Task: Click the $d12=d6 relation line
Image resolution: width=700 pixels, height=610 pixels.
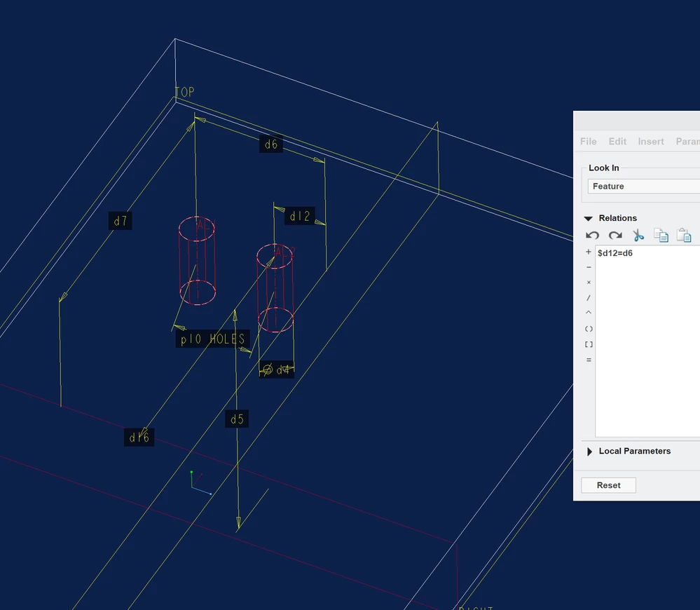Action: click(615, 253)
